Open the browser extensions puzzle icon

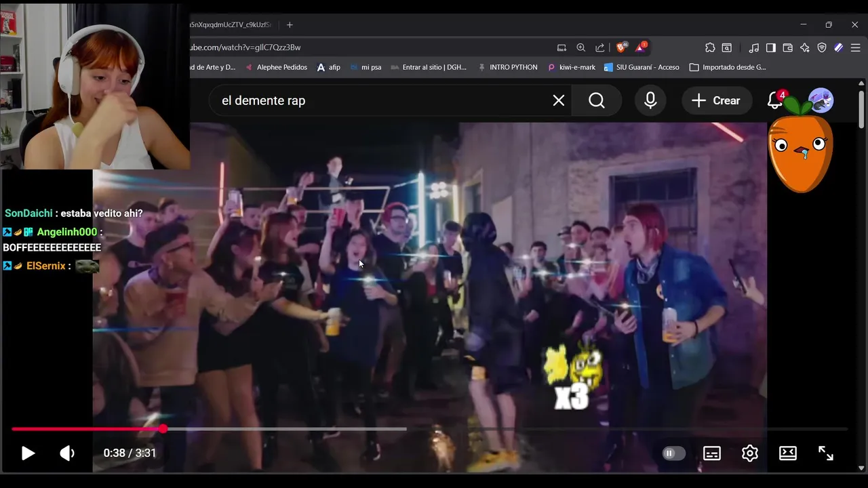[710, 47]
